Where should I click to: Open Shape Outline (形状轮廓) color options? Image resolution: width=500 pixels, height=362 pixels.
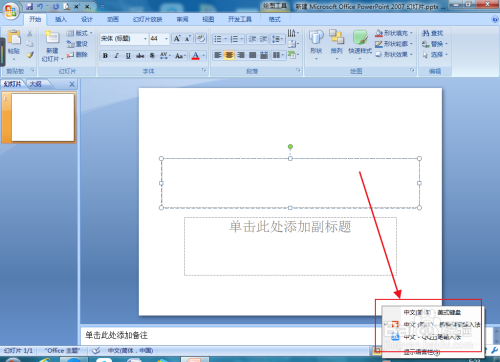point(394,44)
